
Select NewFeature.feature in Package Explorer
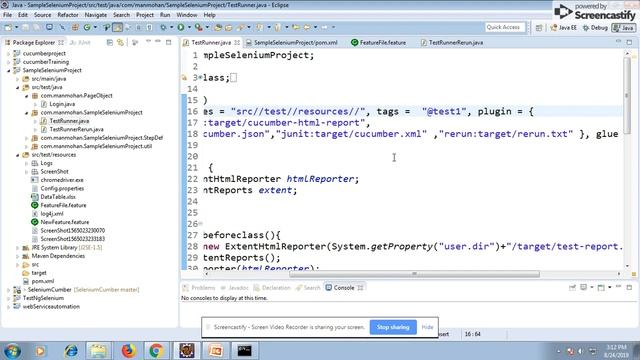click(x=64, y=222)
